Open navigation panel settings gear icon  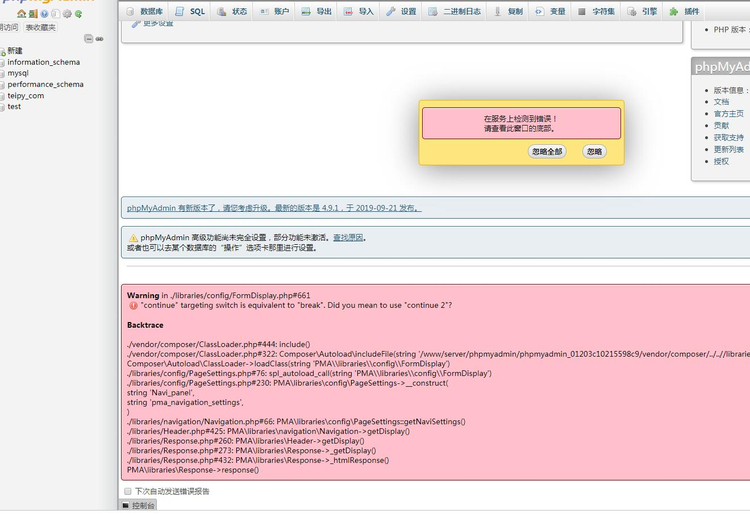(67, 14)
